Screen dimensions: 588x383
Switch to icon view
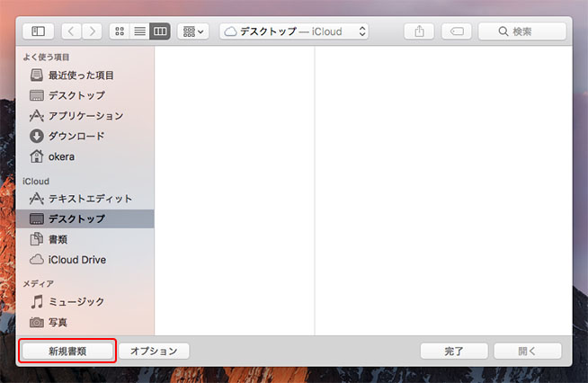click(120, 31)
